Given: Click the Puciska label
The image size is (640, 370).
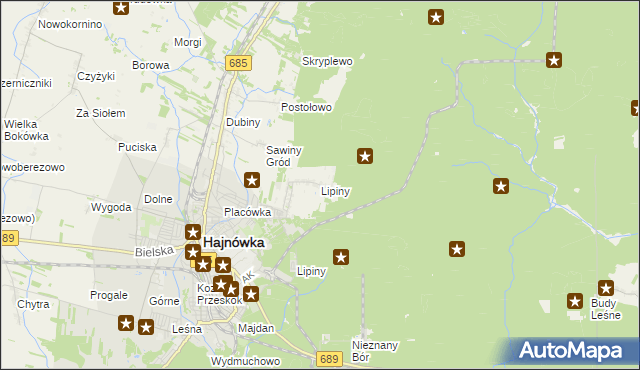Looking at the screenshot, I should 137,147.
